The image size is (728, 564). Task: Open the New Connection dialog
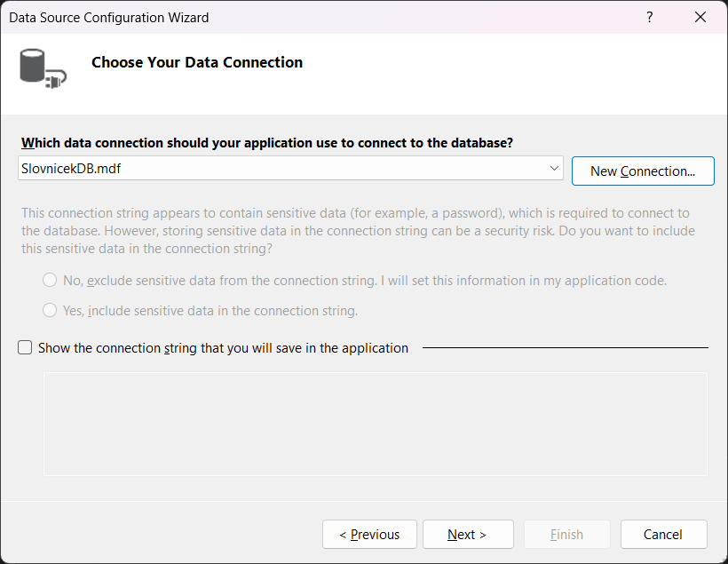(642, 171)
